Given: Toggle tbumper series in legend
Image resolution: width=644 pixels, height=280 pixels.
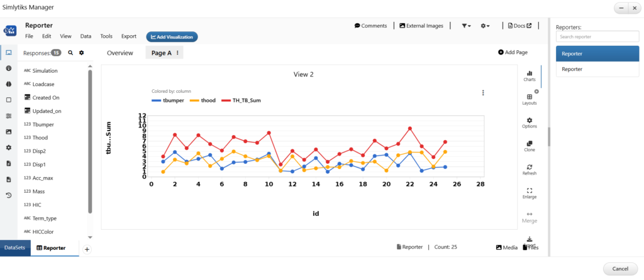Looking at the screenshot, I should pyautogui.click(x=167, y=100).
